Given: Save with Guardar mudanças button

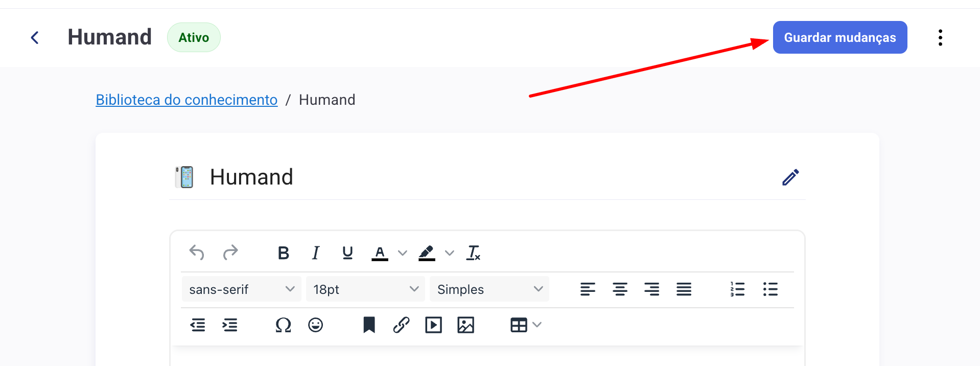Looking at the screenshot, I should pyautogui.click(x=840, y=37).
